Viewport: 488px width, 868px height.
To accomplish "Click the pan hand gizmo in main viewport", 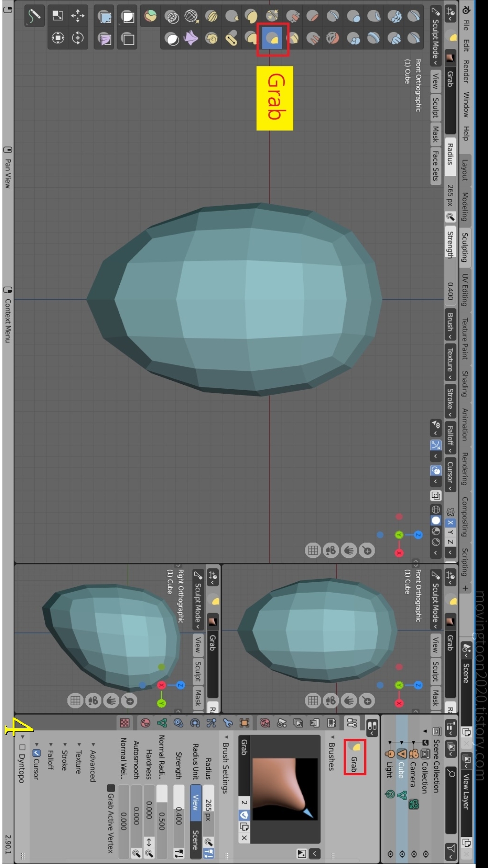I will pyautogui.click(x=349, y=550).
